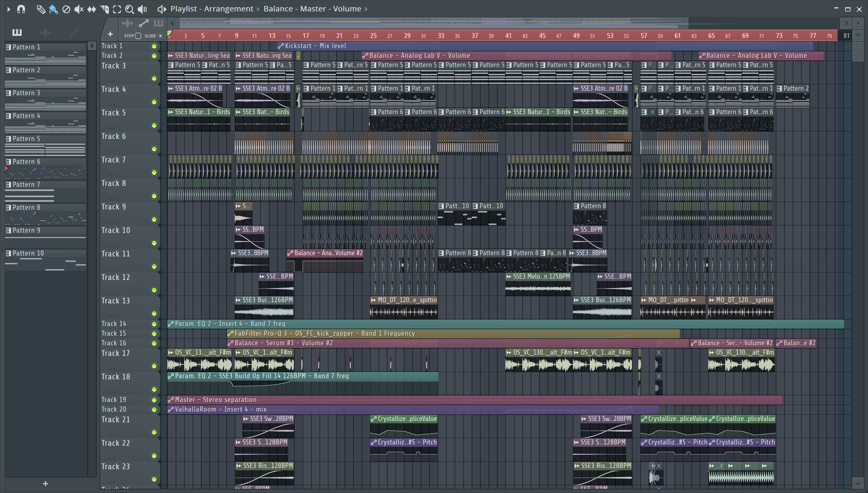Open the Param. EQ 2 - Insert 4 clip menu

point(171,324)
